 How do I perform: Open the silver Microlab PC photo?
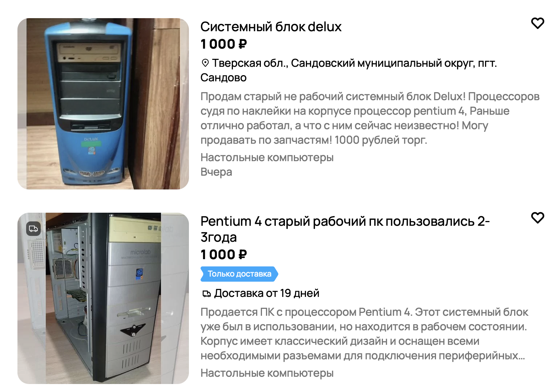pyautogui.click(x=103, y=298)
